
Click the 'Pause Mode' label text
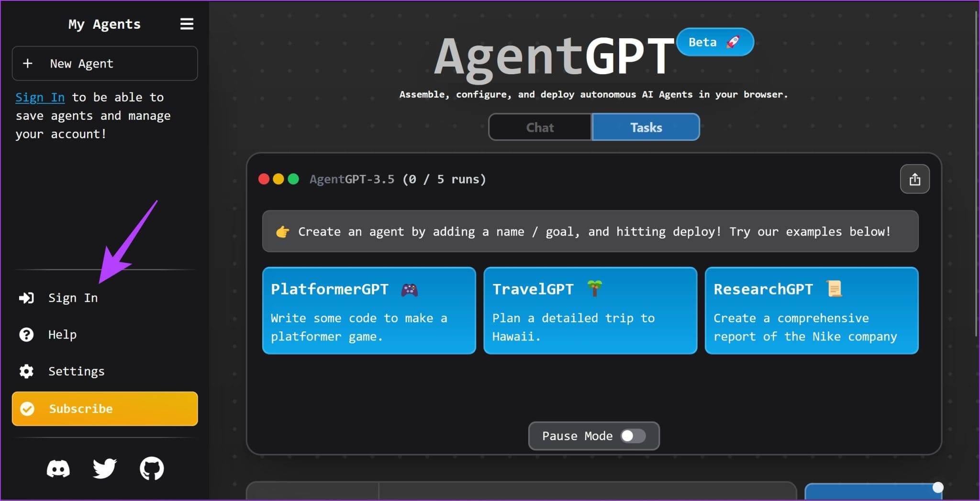(x=577, y=436)
